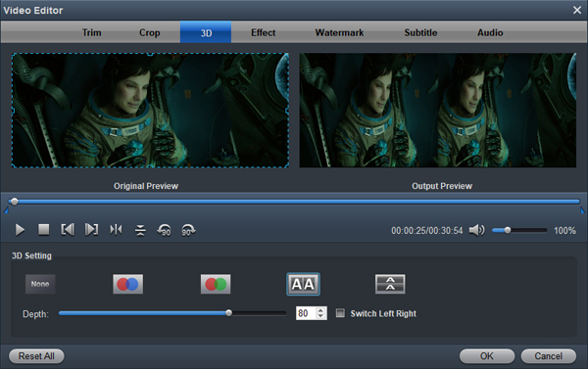Select side-by-side 3D mode
588x369 pixels.
coord(303,284)
